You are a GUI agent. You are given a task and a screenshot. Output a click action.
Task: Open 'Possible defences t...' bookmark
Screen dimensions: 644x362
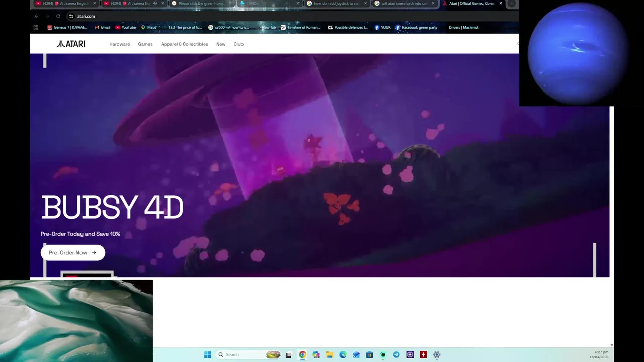tap(348, 28)
